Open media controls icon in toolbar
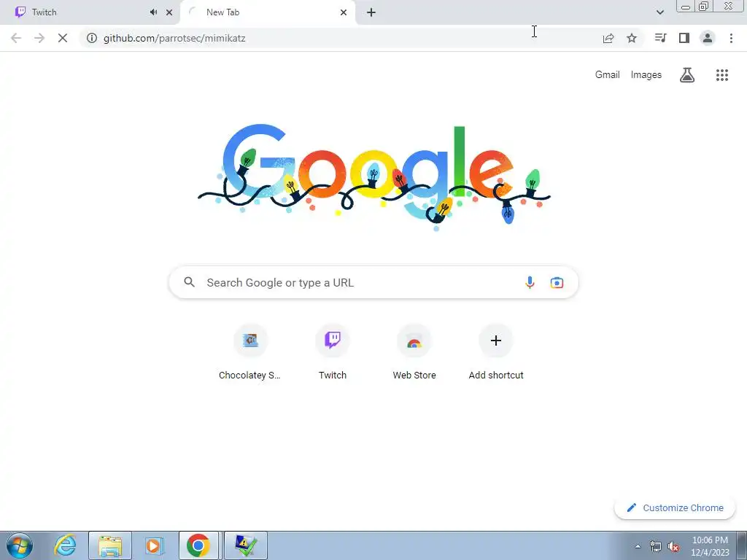Image resolution: width=747 pixels, height=560 pixels. [660, 38]
